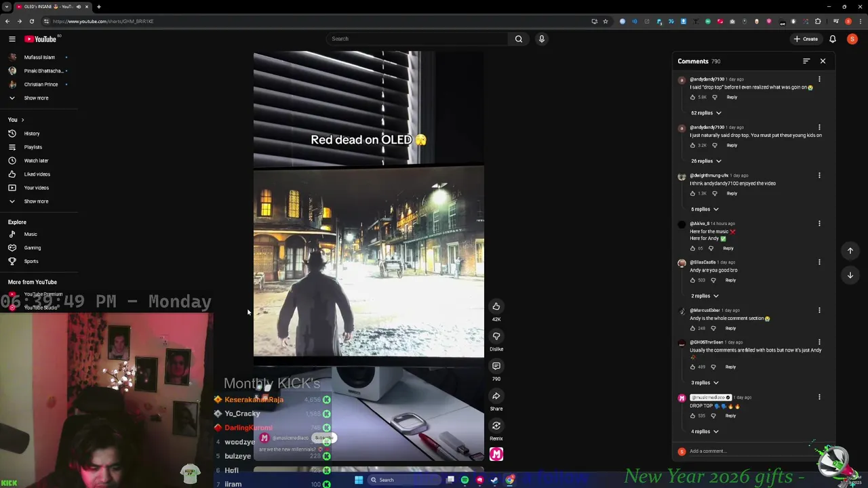Click the Create button
The width and height of the screenshot is (868, 488).
tap(806, 39)
